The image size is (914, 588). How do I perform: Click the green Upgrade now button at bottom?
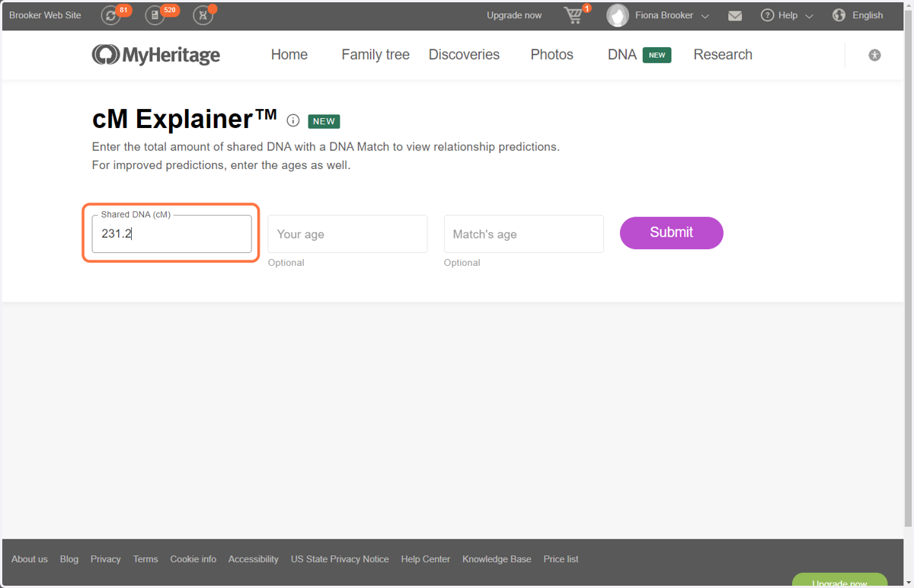pos(839,580)
